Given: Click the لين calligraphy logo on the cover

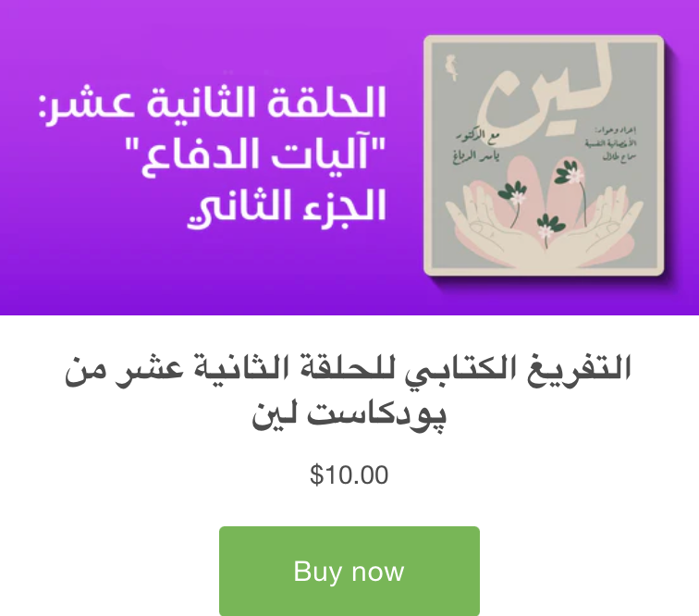Looking at the screenshot, I should point(546,96).
